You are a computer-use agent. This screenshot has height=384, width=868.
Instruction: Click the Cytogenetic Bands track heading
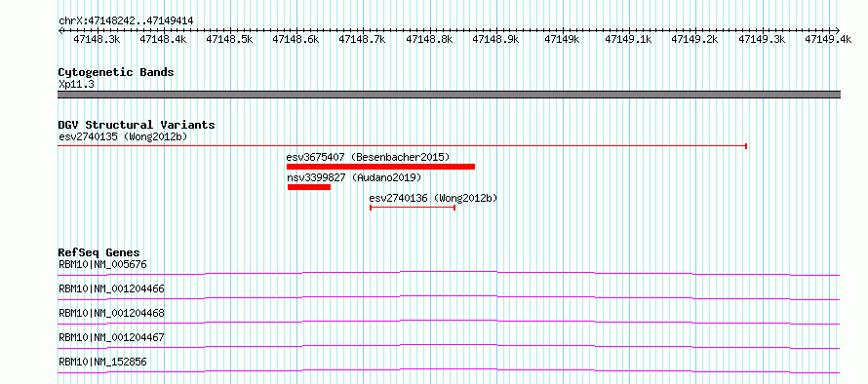point(116,72)
